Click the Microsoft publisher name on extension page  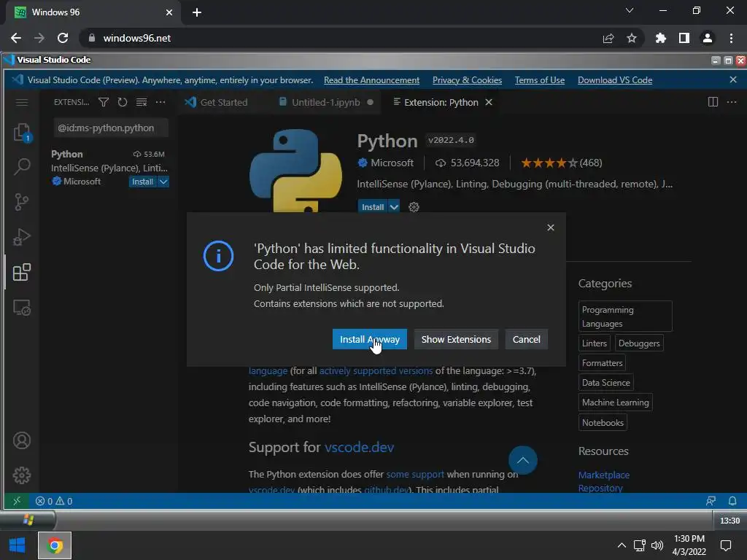392,163
